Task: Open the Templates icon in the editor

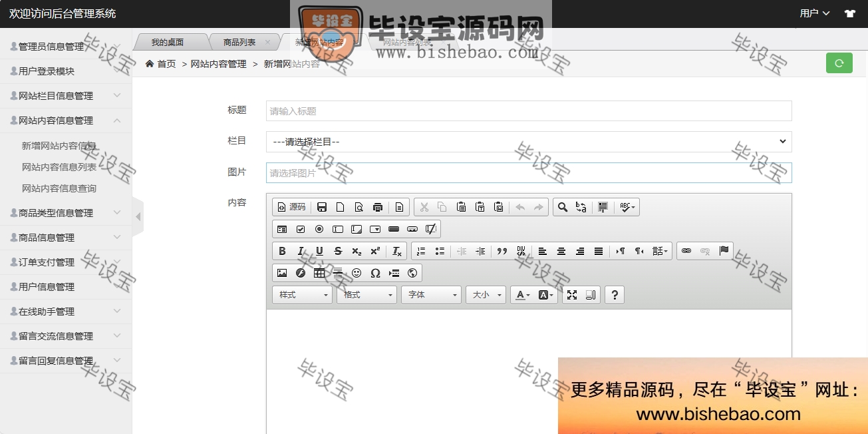Action: [399, 207]
